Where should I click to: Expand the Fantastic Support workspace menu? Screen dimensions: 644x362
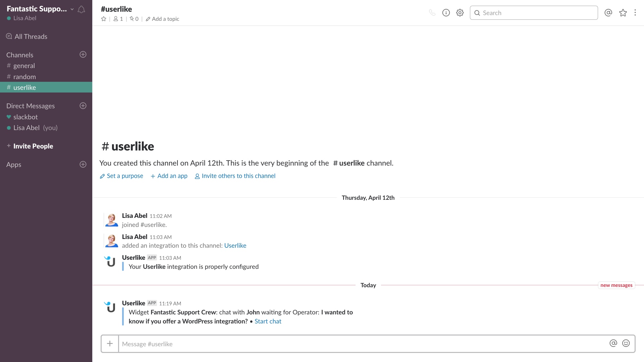click(x=40, y=9)
